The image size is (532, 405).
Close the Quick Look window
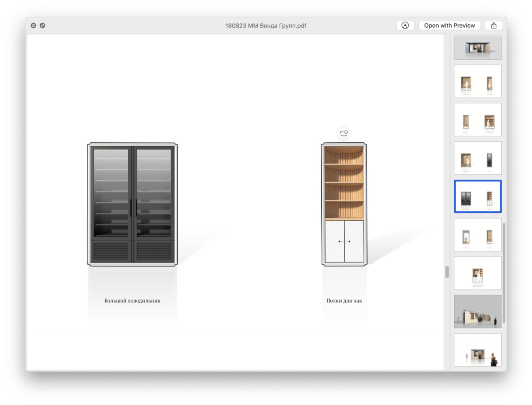click(33, 26)
